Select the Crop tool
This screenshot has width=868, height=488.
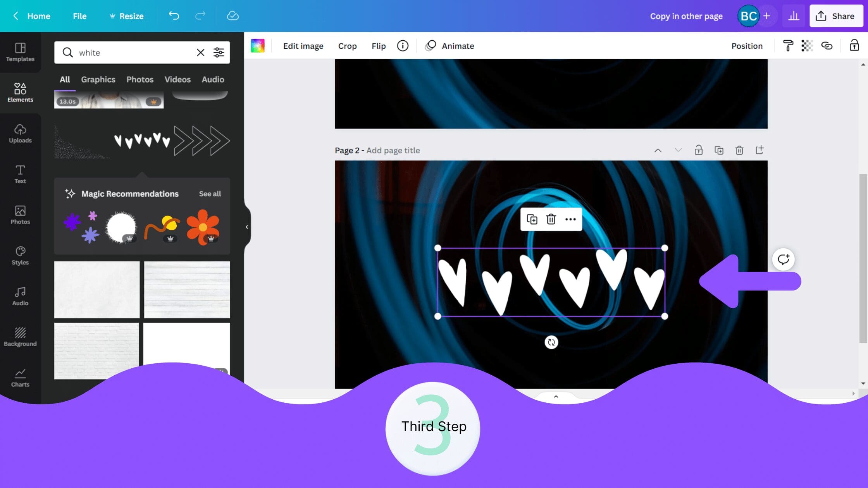(347, 46)
